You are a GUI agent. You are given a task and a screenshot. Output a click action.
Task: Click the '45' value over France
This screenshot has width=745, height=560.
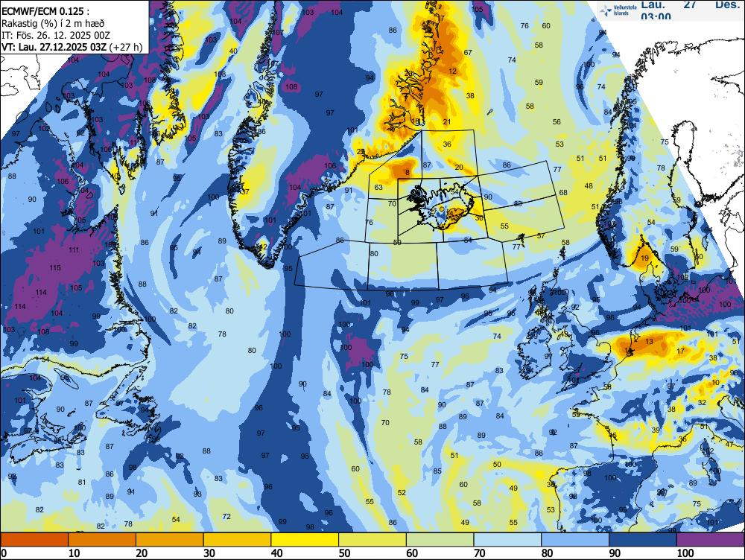pos(612,436)
